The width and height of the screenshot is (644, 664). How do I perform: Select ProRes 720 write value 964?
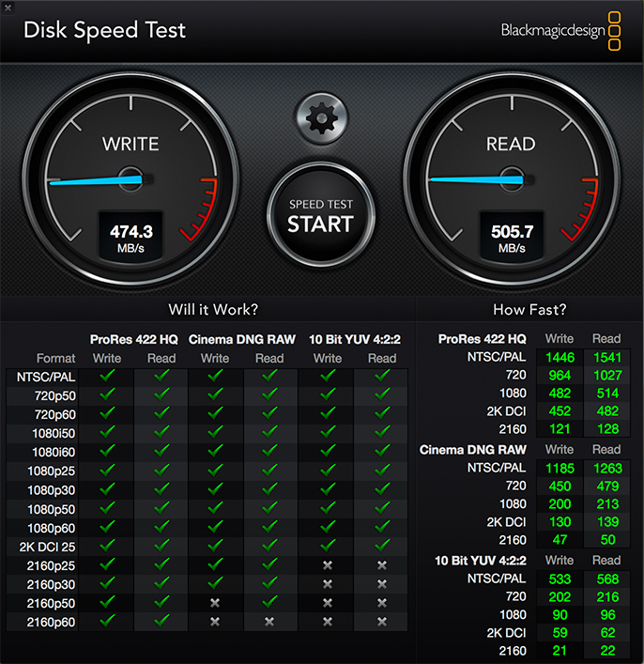(560, 375)
